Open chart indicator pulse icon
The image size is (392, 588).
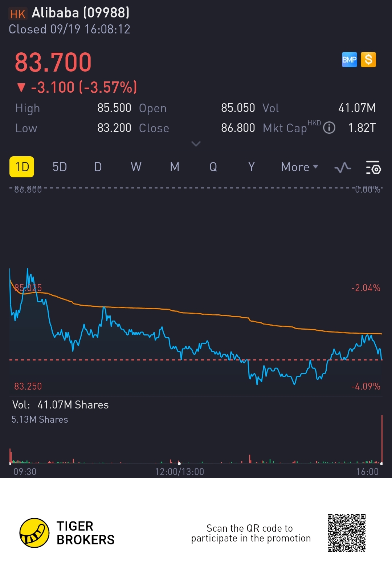point(343,168)
